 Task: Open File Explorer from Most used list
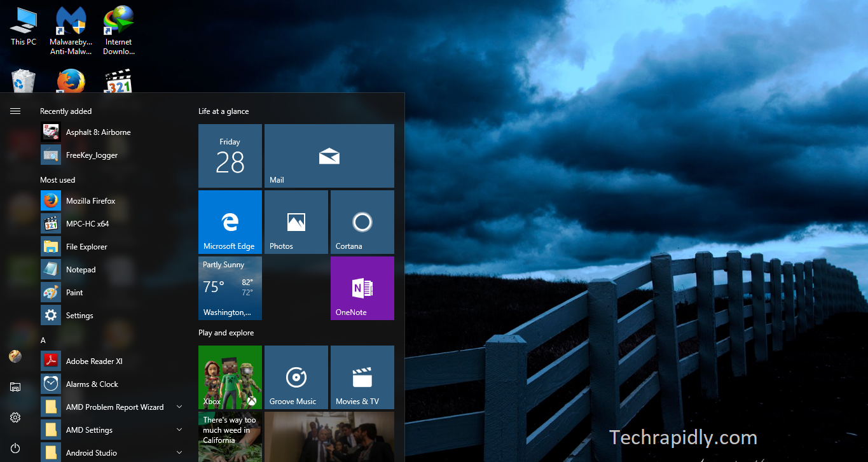[112, 247]
